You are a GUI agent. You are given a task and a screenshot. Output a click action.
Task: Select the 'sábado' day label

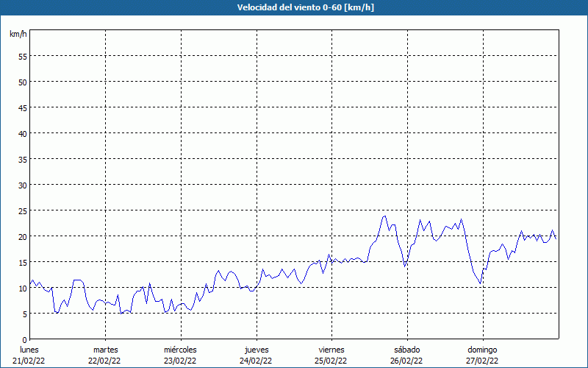[407, 350]
